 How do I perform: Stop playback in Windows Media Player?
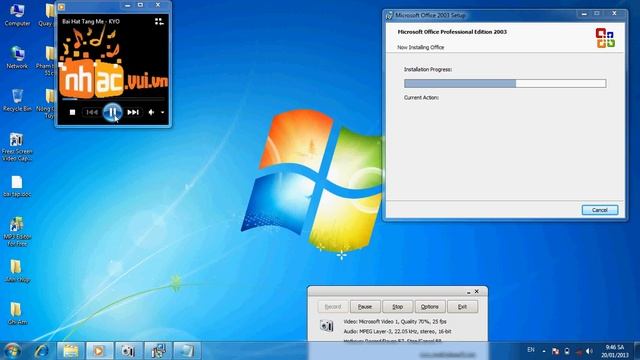coord(72,112)
